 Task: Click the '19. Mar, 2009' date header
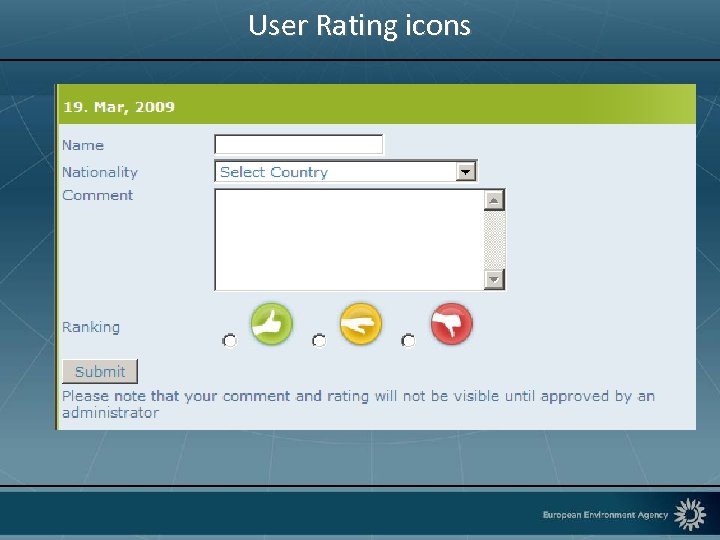point(119,107)
